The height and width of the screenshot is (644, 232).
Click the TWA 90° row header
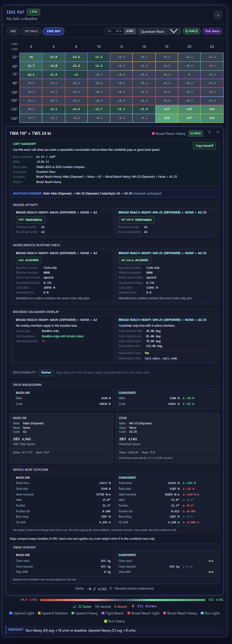point(15,83)
